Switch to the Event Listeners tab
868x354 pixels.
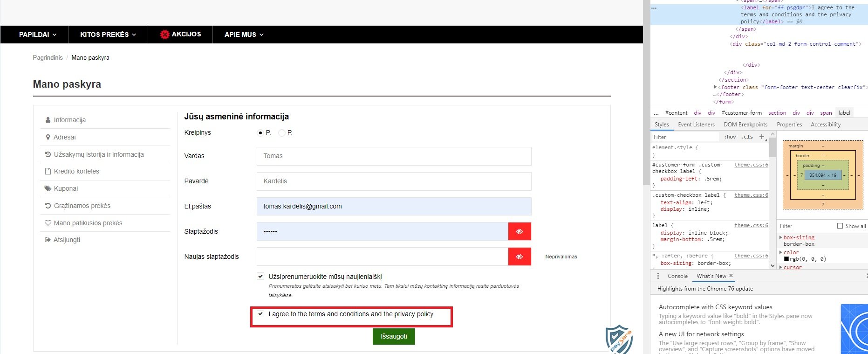pos(696,125)
